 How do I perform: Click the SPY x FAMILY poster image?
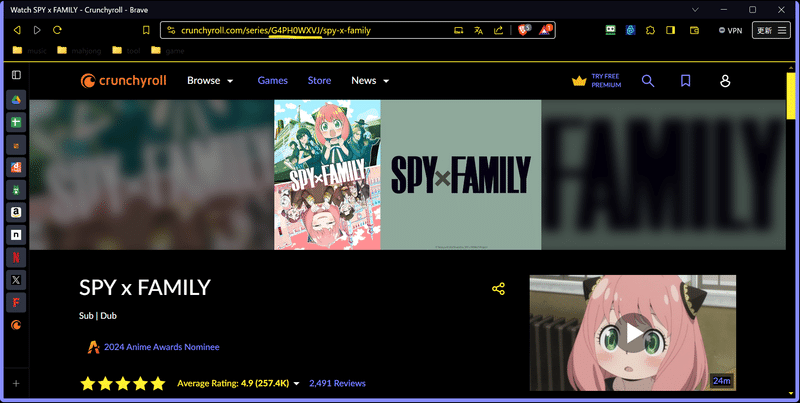point(327,174)
